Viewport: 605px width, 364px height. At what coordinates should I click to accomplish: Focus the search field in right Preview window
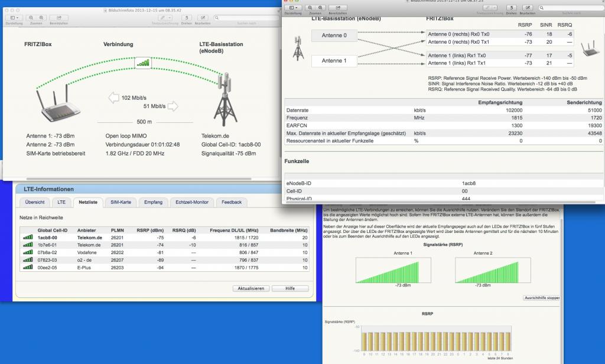[571, 8]
